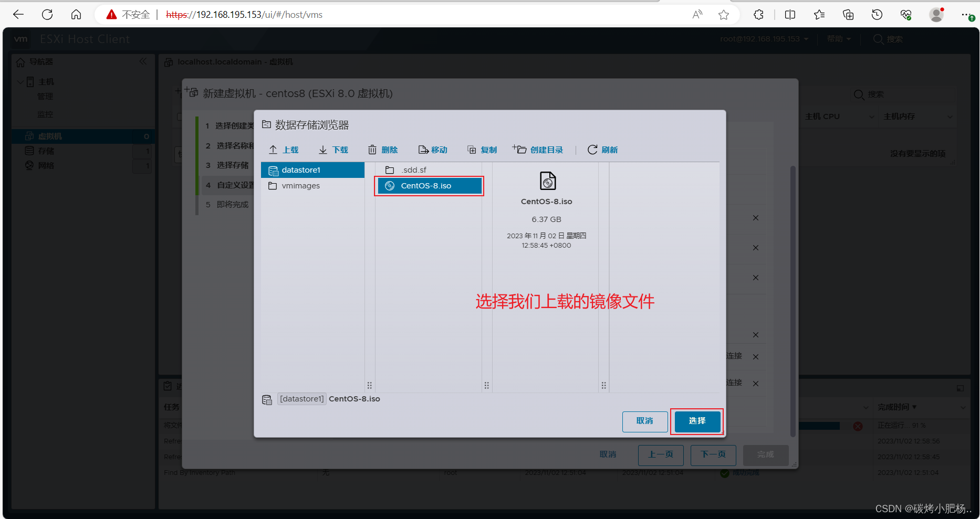The height and width of the screenshot is (519, 980).
Task: Click the Browser essentials heart icon
Action: pyautogui.click(x=906, y=15)
